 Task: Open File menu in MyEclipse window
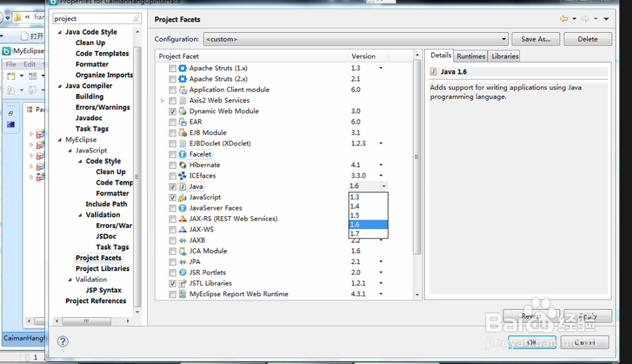click(11, 64)
